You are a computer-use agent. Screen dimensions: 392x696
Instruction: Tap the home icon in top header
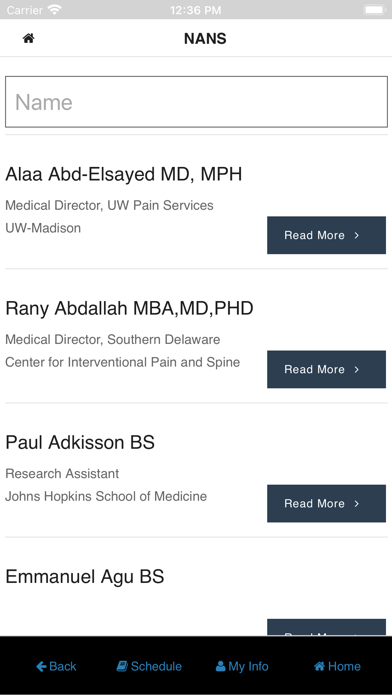(x=28, y=39)
